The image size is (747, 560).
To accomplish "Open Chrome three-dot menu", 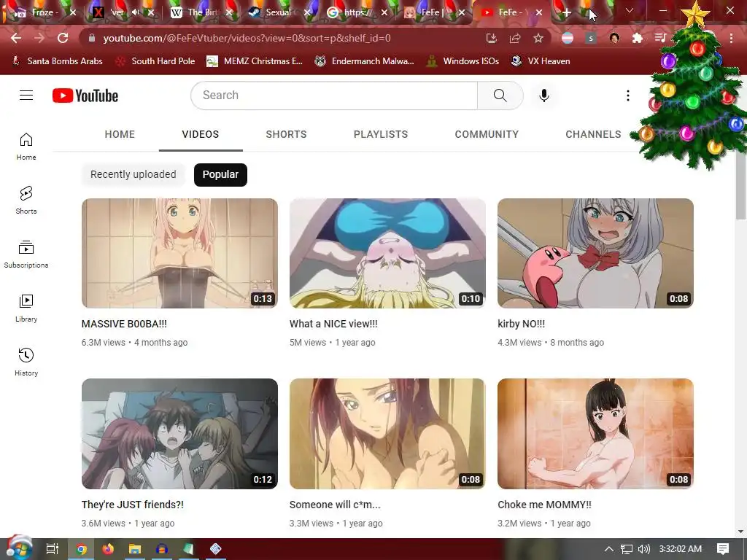I will coord(731,38).
